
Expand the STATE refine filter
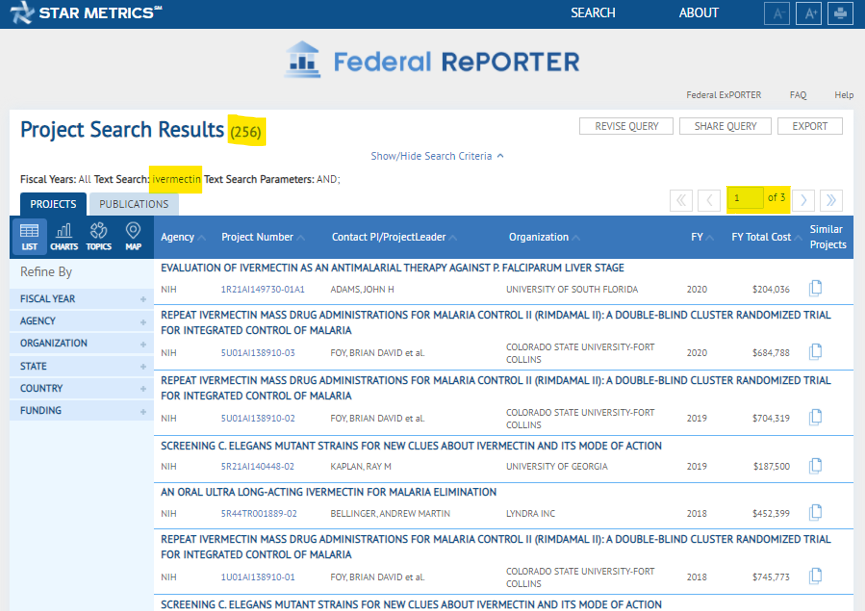click(82, 366)
